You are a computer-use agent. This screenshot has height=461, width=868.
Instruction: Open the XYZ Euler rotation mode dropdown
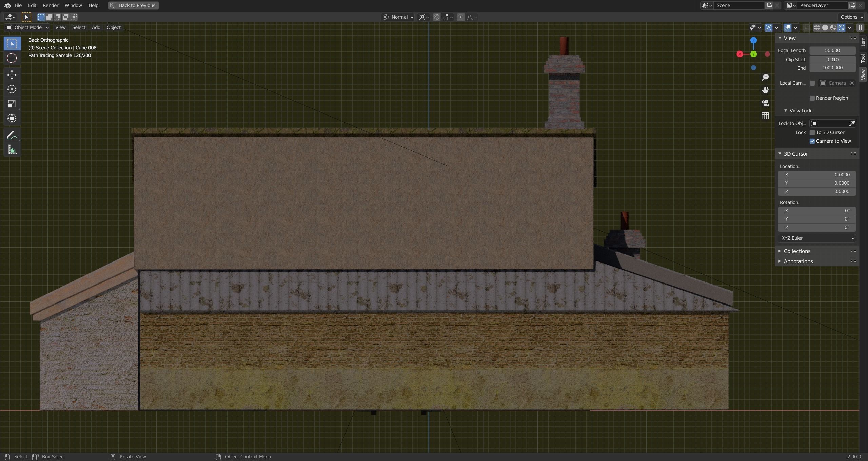tap(816, 238)
